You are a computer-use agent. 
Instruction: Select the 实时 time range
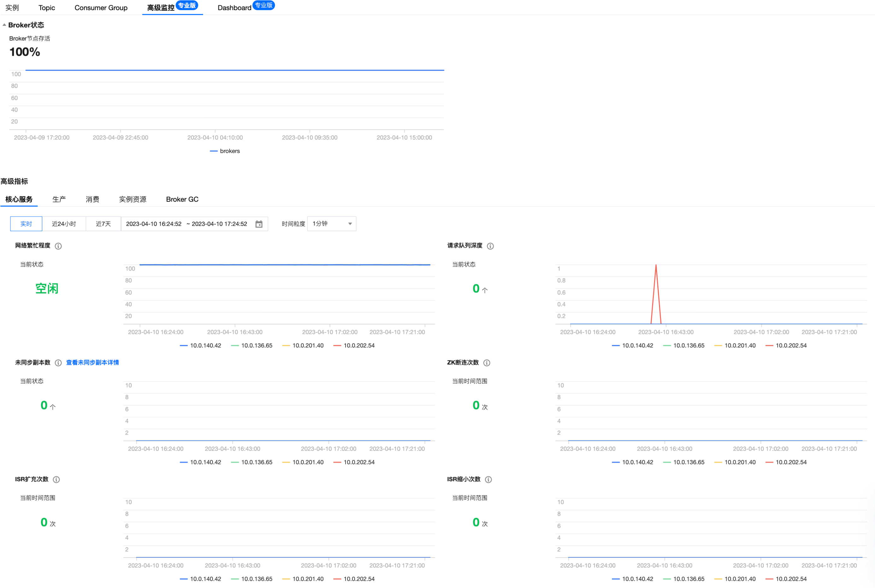[26, 224]
